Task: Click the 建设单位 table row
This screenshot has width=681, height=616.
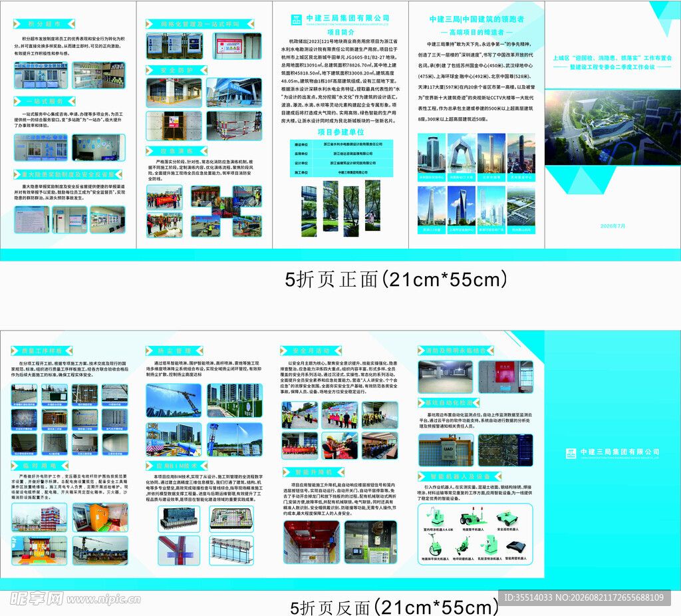Action: pos(341,144)
